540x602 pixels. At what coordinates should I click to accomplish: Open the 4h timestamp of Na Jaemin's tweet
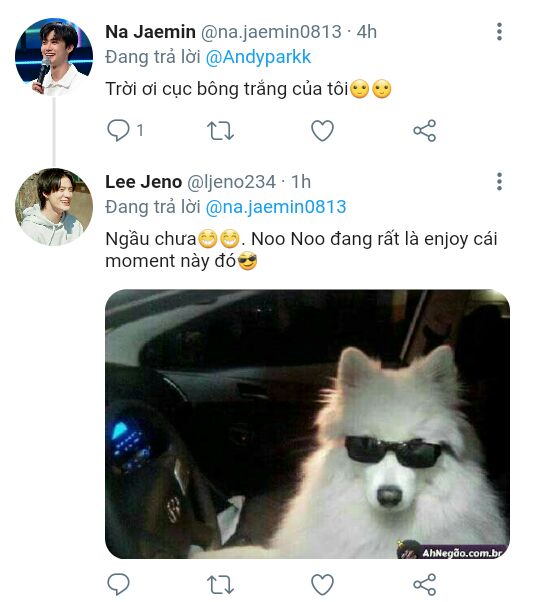(x=367, y=32)
